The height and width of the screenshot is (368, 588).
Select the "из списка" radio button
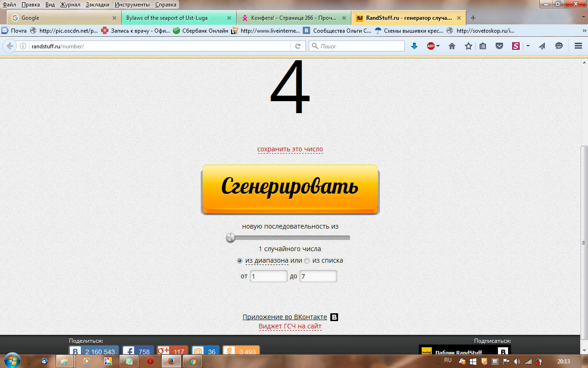coord(307,261)
